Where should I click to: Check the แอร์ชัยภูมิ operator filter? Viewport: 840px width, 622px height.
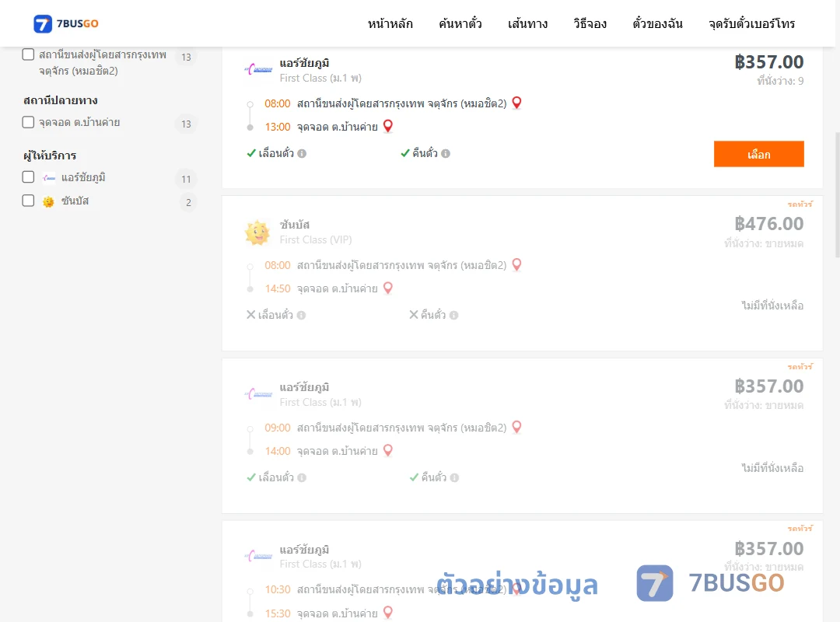coord(28,176)
